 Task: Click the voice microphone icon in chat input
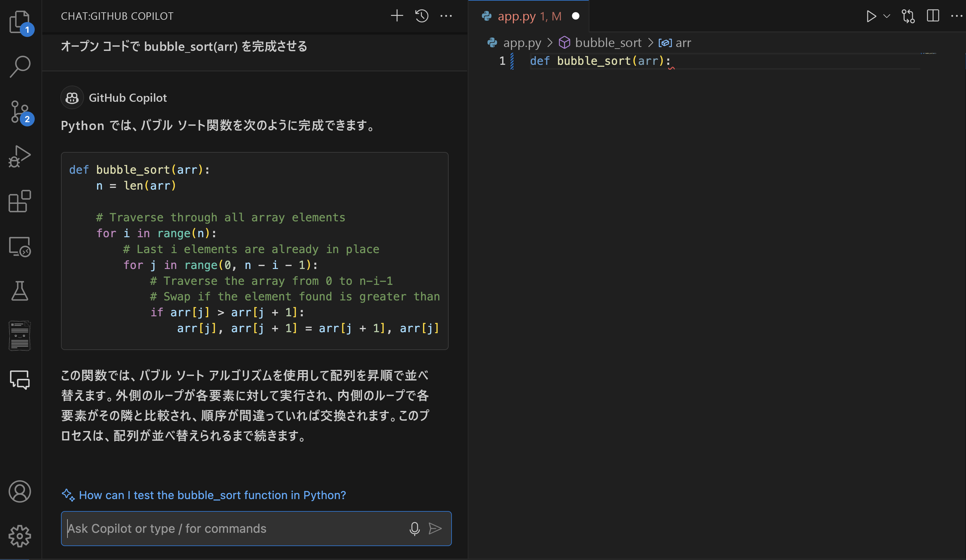point(414,529)
